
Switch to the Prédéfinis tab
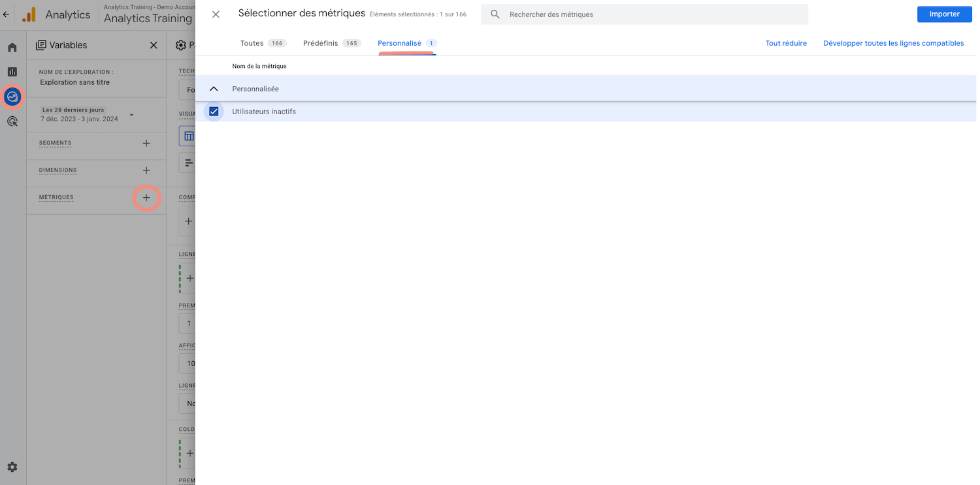pos(332,43)
